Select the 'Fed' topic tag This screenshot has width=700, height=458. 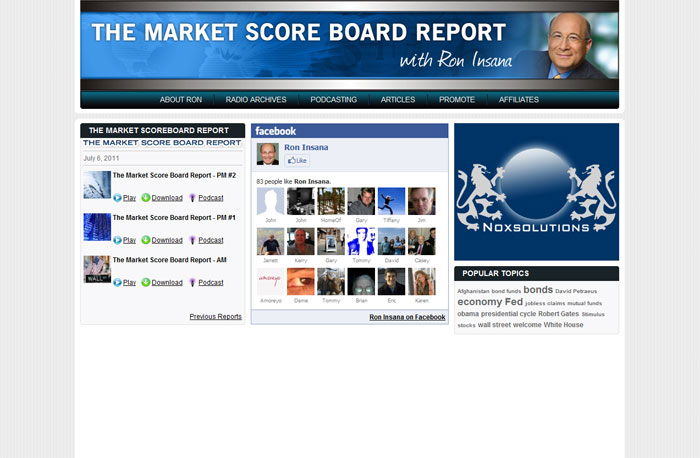513,302
